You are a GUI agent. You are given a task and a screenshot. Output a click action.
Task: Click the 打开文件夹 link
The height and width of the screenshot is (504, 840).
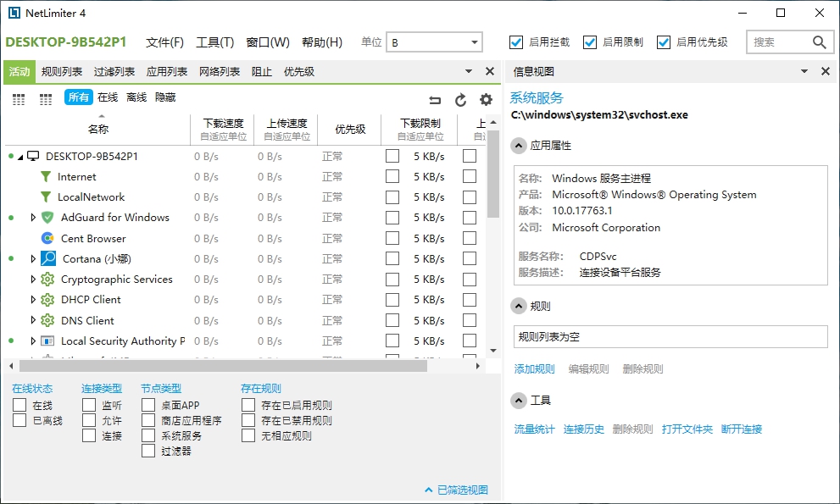[x=687, y=429]
